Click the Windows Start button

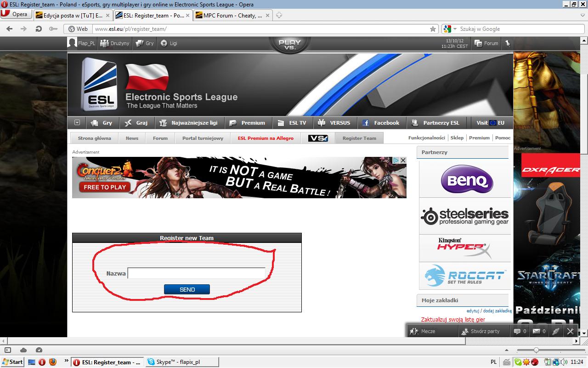(12, 362)
